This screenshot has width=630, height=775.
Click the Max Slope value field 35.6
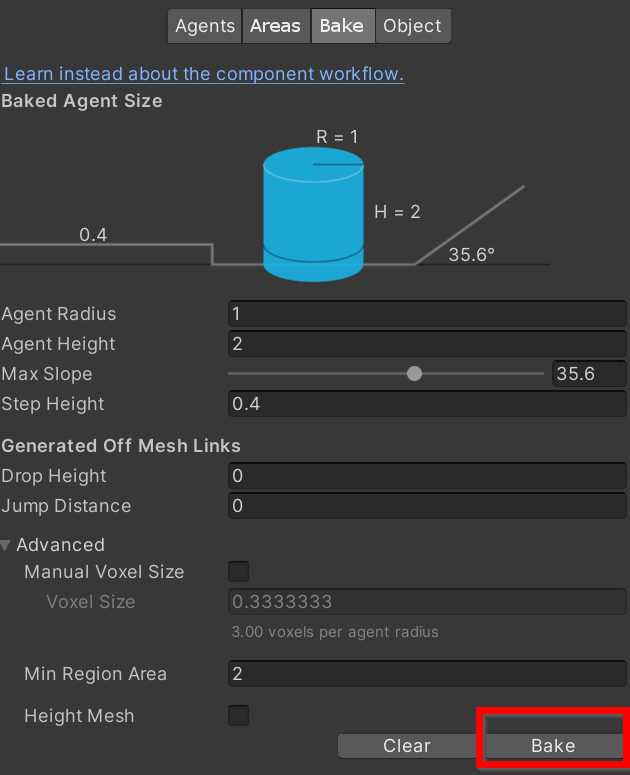pyautogui.click(x=589, y=374)
